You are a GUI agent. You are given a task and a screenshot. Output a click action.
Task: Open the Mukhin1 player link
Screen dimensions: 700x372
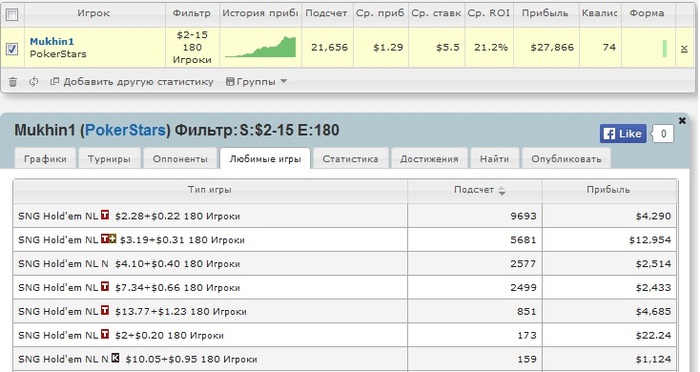coord(52,42)
